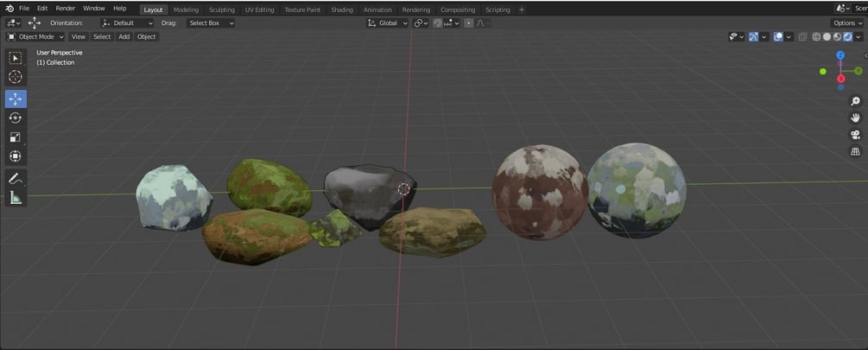This screenshot has height=350, width=868.
Task: Select the Move tool in toolbar
Action: (x=16, y=99)
